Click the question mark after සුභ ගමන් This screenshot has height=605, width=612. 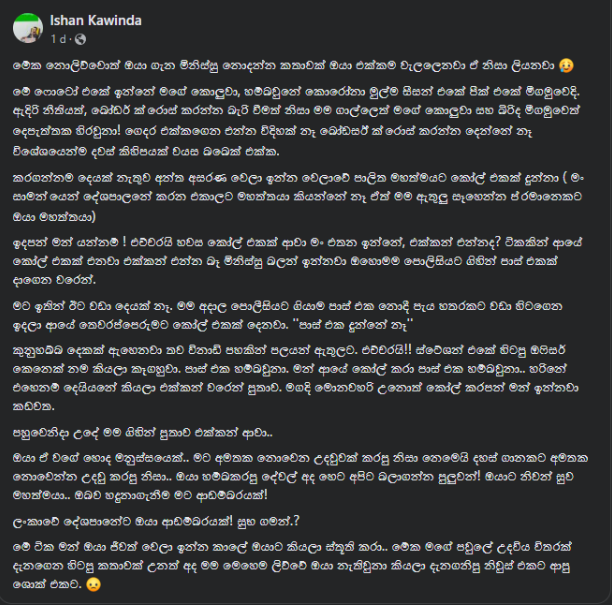296,521
